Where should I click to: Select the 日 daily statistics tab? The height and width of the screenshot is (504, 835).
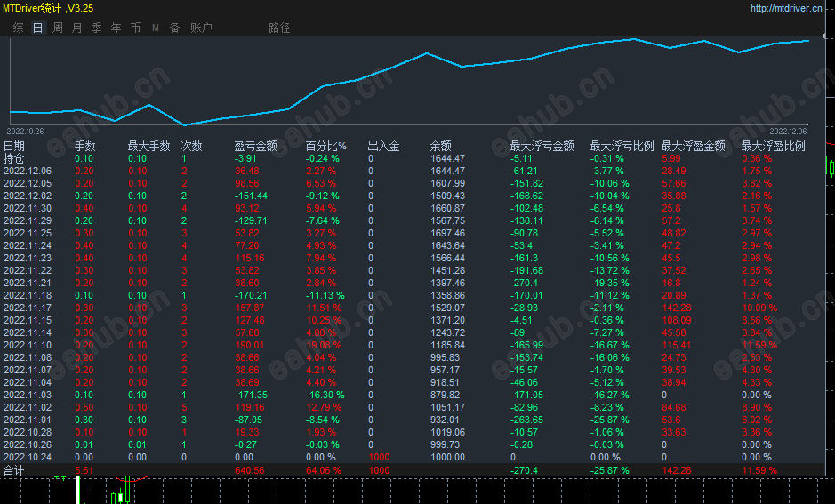coord(38,28)
